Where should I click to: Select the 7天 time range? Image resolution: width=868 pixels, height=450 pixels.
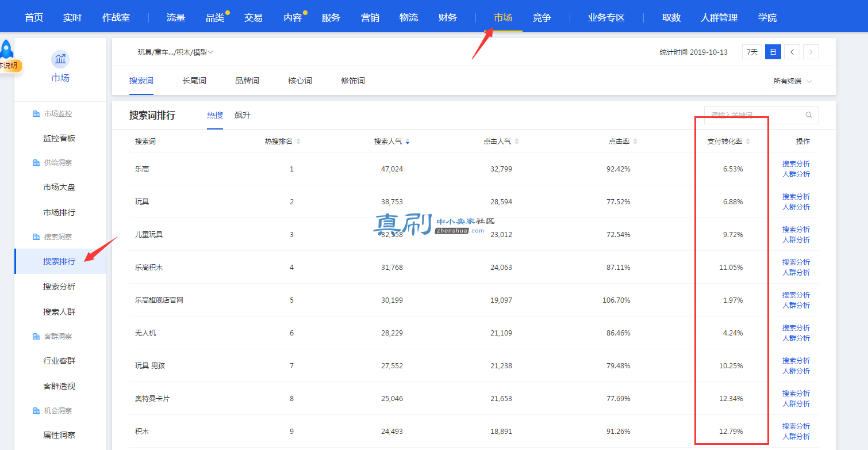coord(752,52)
